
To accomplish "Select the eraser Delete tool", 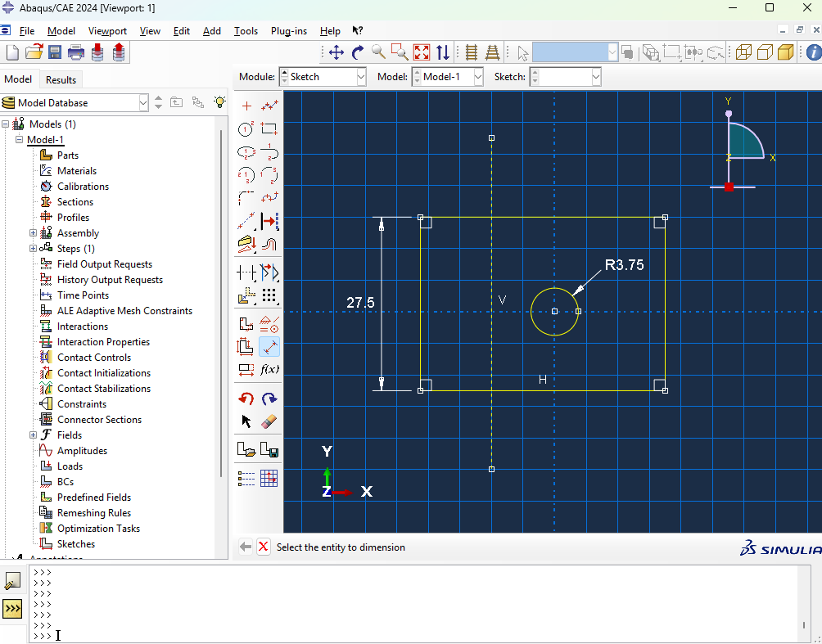I will pyautogui.click(x=269, y=421).
